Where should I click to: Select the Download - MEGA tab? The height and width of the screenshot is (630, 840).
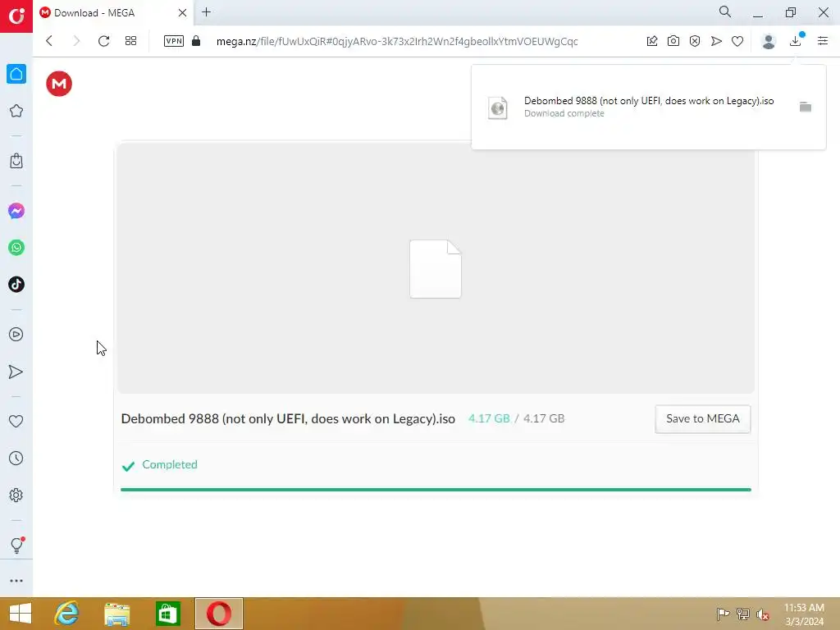tap(112, 12)
